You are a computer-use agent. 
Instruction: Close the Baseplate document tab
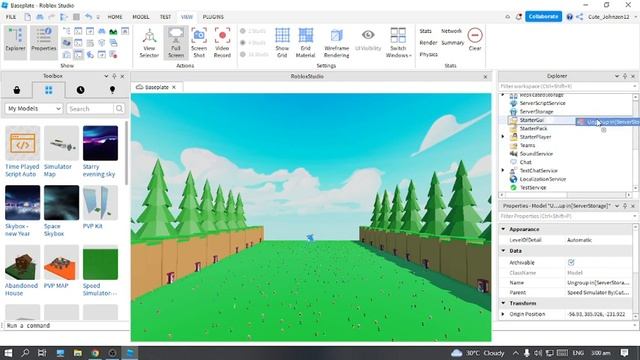(174, 87)
